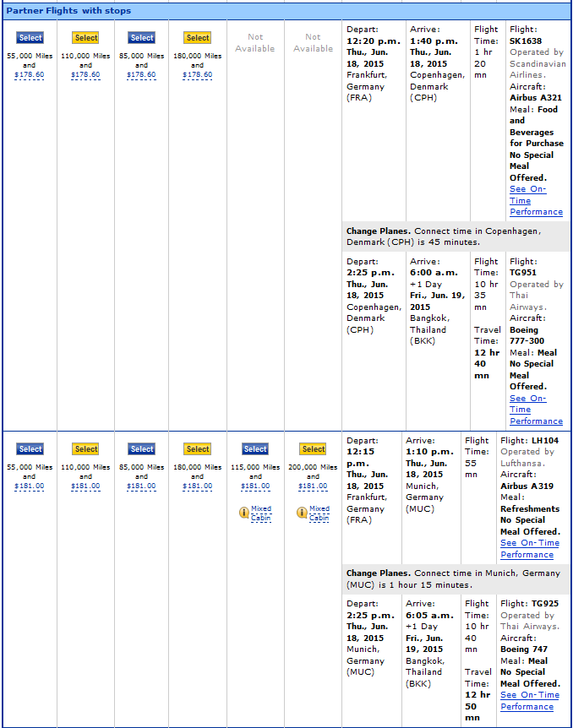Select 180,000 Miles fare via Copenhagen
This screenshot has height=728, width=573.
[198, 38]
